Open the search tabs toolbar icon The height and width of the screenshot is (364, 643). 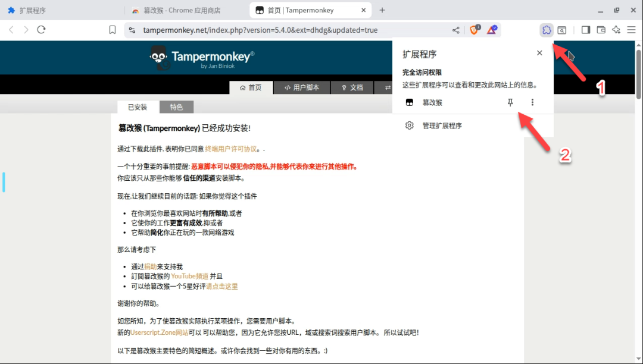tap(562, 30)
